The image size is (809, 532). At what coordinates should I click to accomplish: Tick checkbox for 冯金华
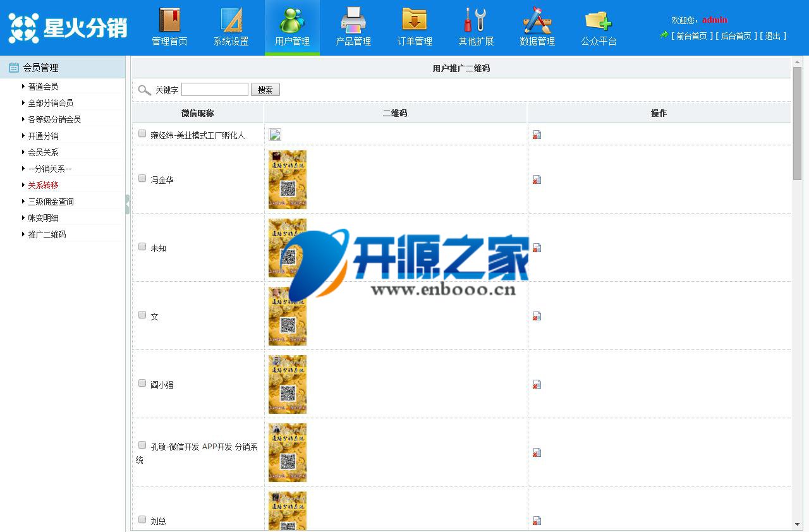(142, 179)
